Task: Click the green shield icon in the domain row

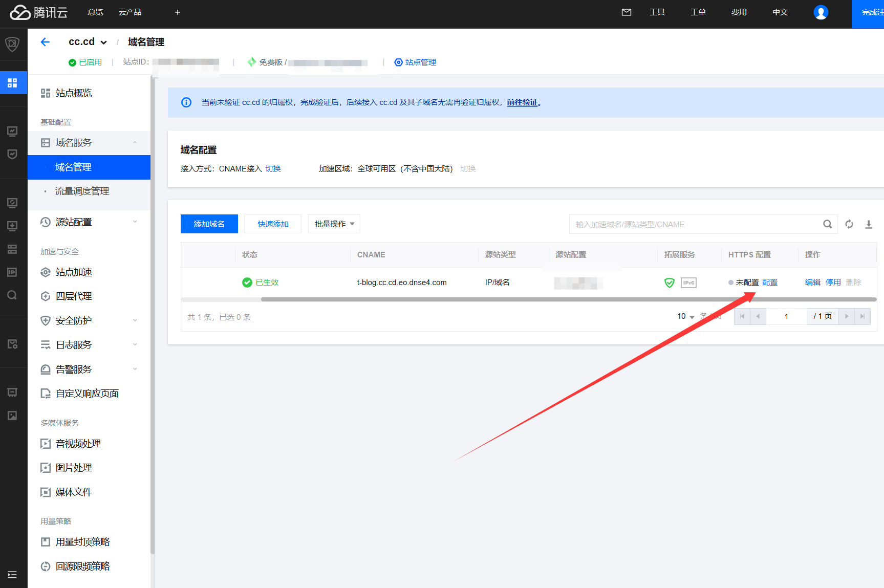Action: [x=669, y=282]
